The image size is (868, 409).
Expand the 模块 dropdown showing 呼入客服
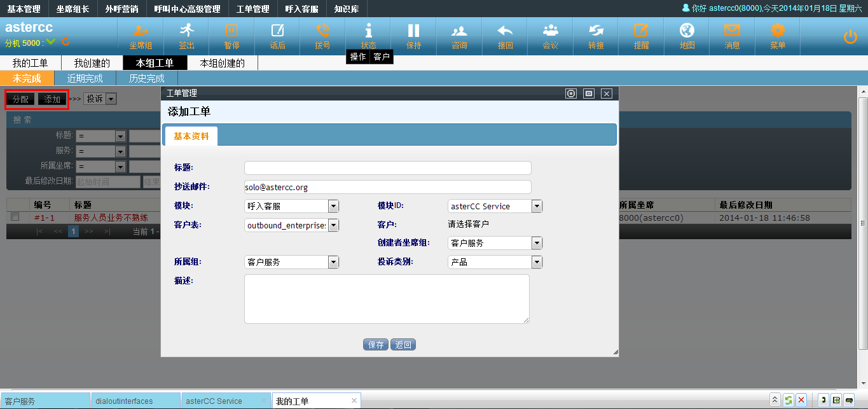[333, 206]
